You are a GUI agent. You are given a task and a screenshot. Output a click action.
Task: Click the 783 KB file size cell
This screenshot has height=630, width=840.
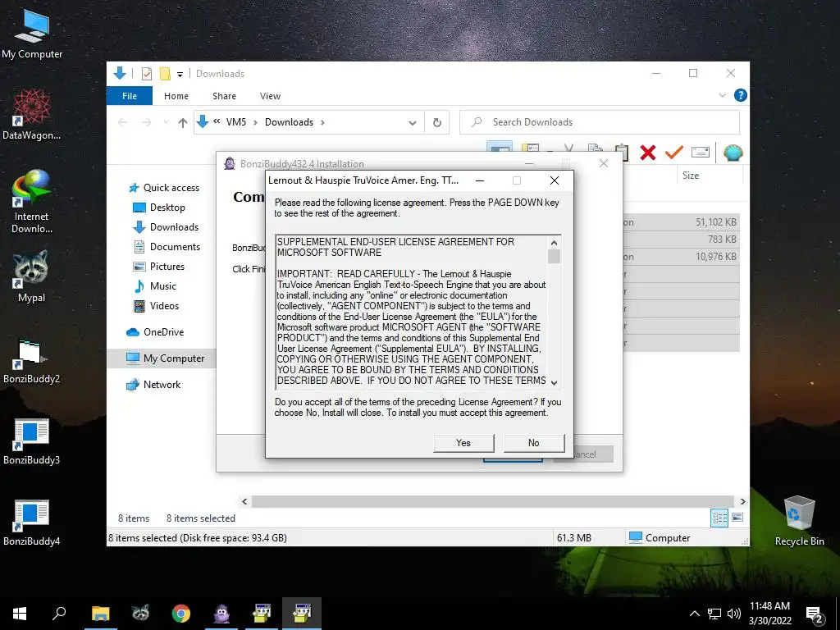(722, 239)
